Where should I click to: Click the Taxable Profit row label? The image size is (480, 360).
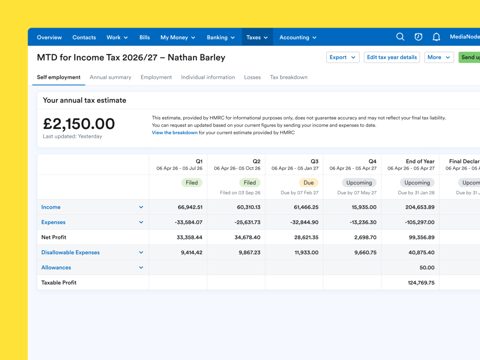point(59,283)
